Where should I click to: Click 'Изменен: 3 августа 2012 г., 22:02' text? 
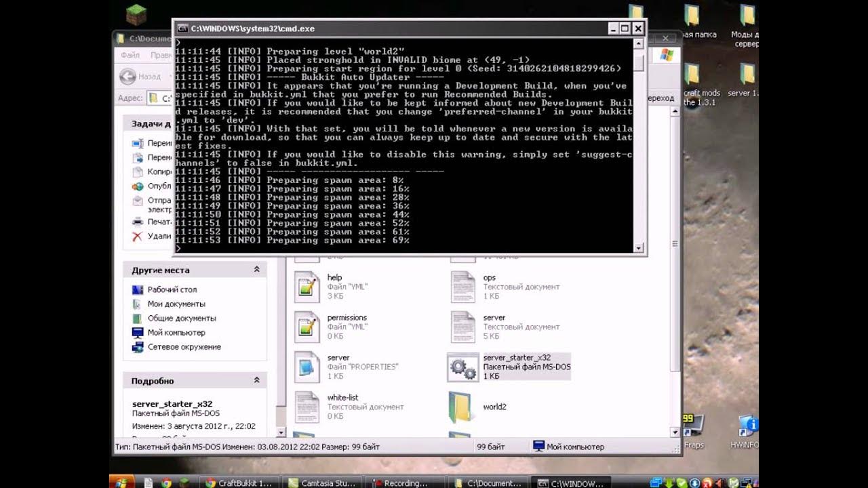coord(193,426)
